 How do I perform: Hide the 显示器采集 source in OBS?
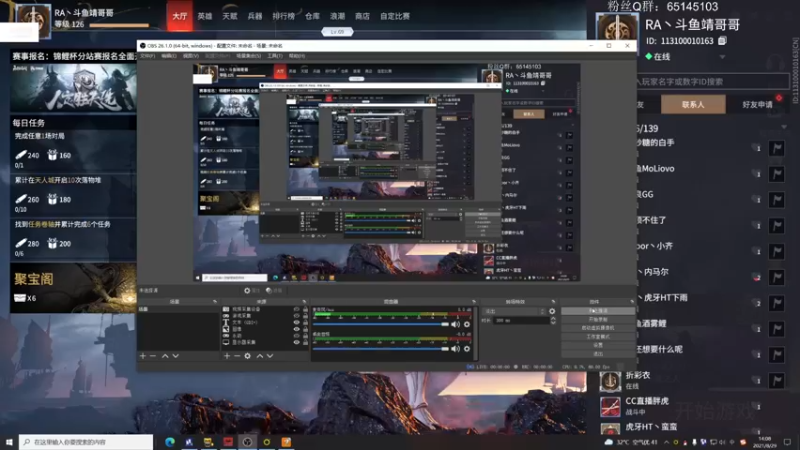click(296, 342)
